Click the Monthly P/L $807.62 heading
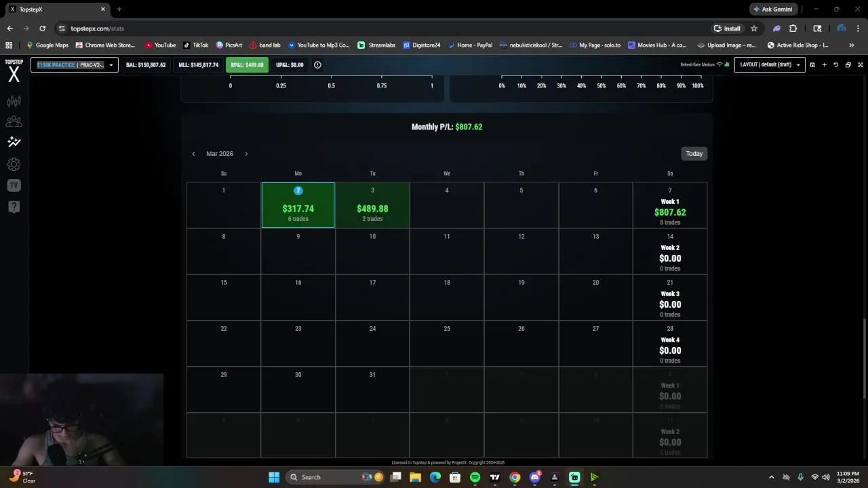This screenshot has height=488, width=868. (x=447, y=127)
